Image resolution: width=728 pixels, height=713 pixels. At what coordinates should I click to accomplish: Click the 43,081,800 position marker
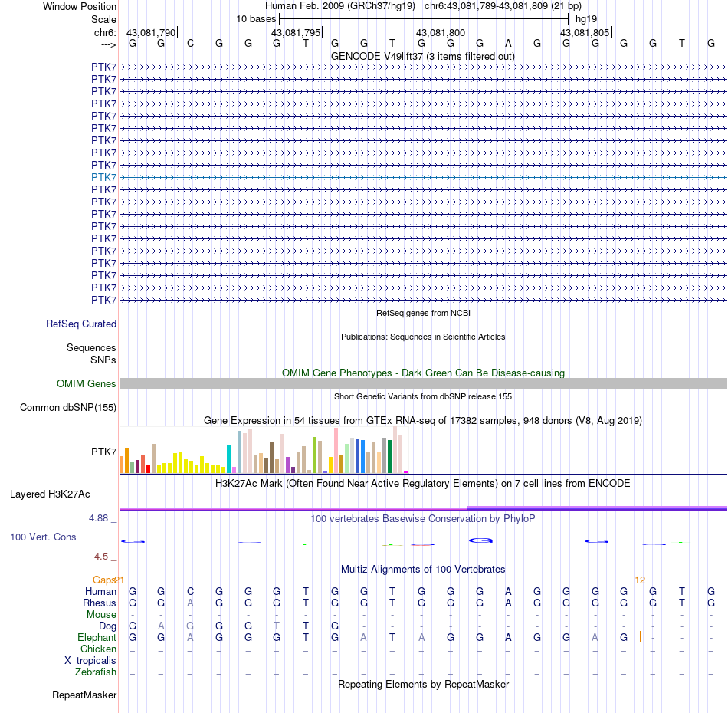click(441, 32)
